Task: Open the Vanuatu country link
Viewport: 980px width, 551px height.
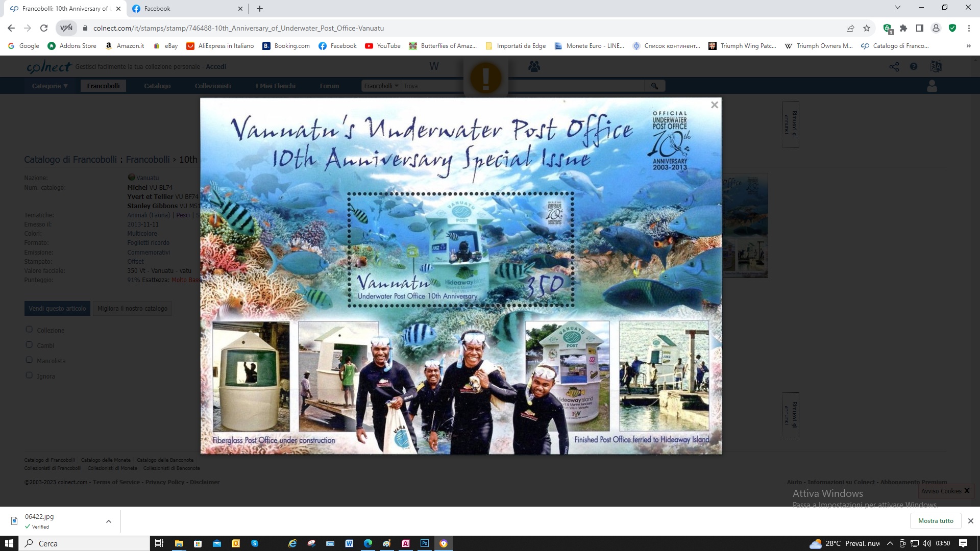Action: coord(148,178)
